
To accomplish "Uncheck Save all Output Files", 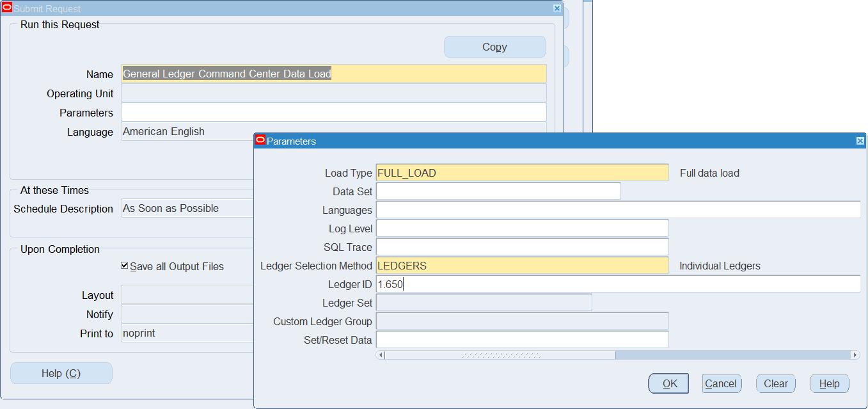I will click(125, 266).
